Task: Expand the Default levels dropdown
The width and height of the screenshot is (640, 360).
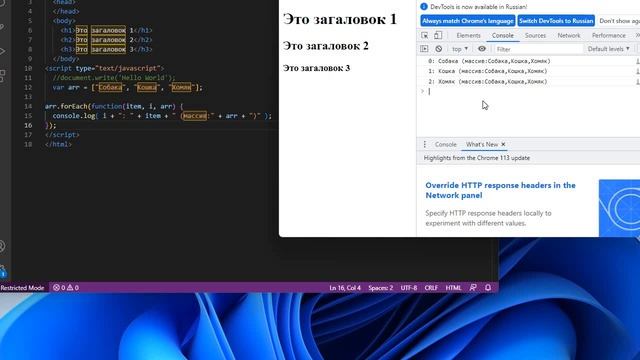Action: coord(609,49)
